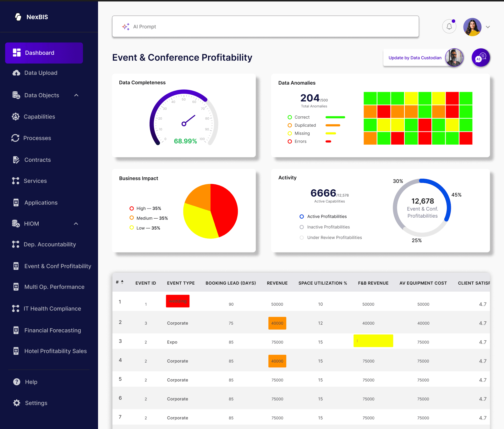Collapse the HIOM section chevron
The image size is (504, 429).
click(x=76, y=224)
